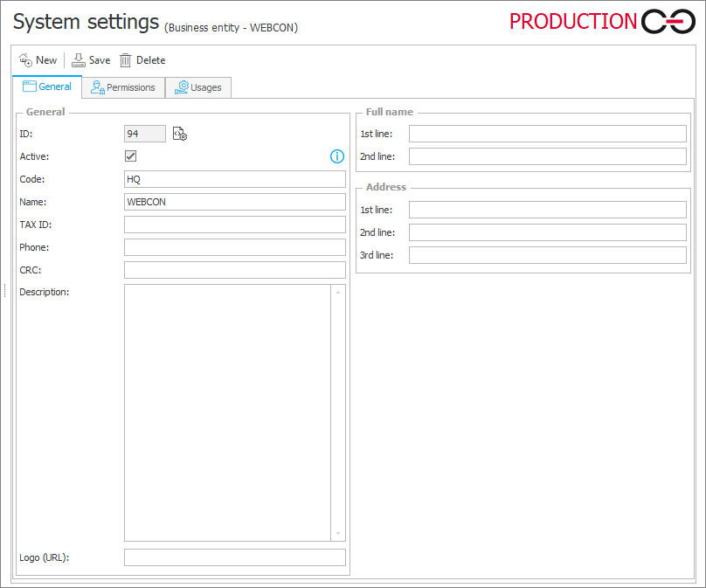Click the Address group header
This screenshot has height=588, width=706.
(x=386, y=187)
